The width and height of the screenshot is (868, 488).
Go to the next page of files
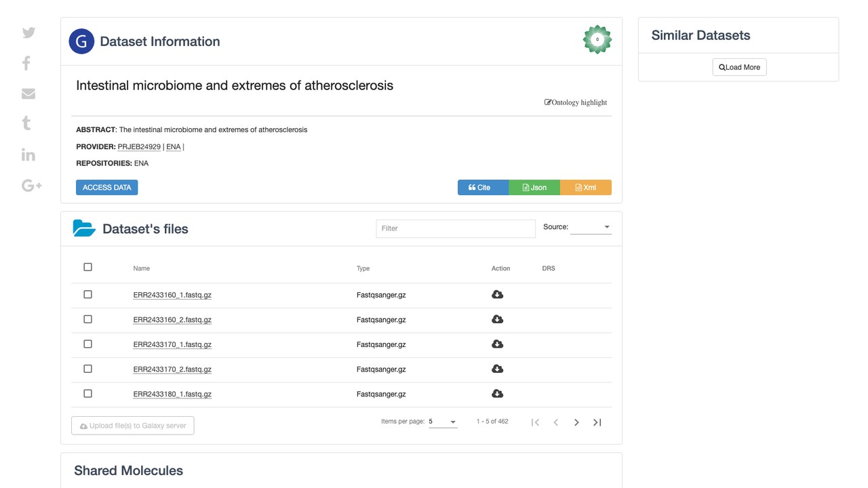pos(576,422)
